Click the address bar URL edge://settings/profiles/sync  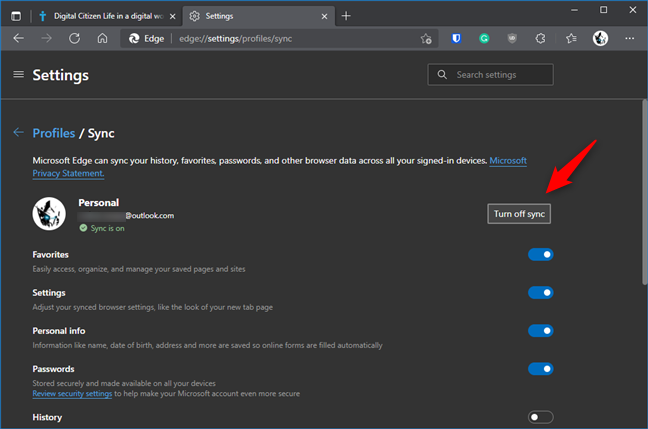[x=236, y=38]
